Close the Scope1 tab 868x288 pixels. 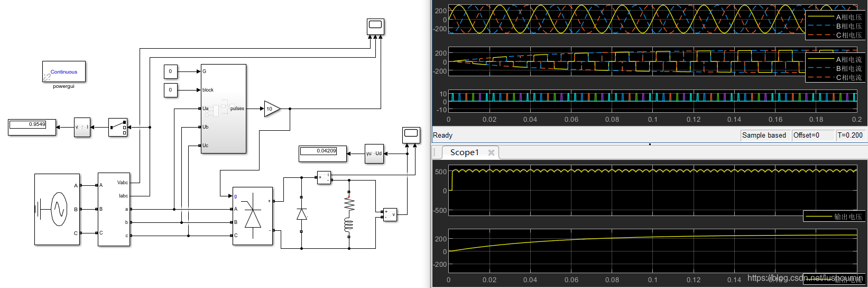491,152
